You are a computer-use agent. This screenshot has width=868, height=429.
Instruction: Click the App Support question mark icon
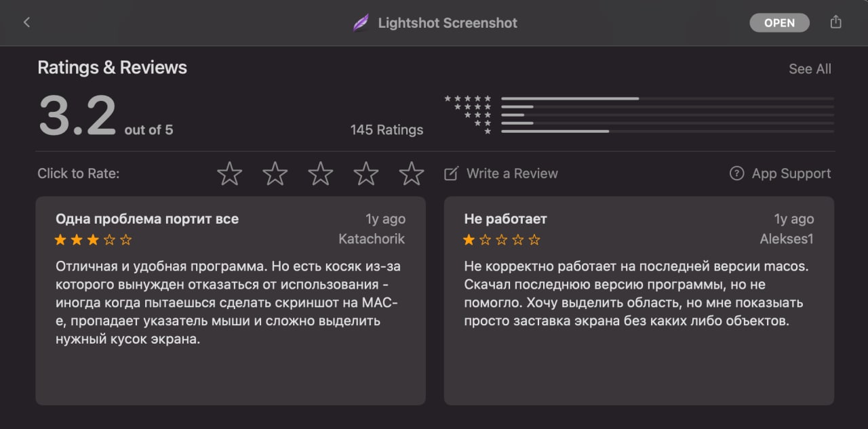(x=737, y=173)
